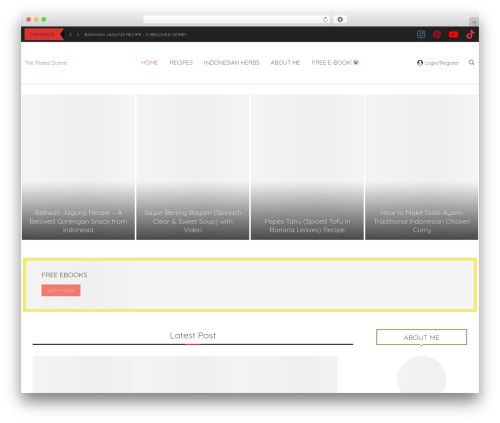
Task: Open the Pinterest social icon
Action: (437, 34)
